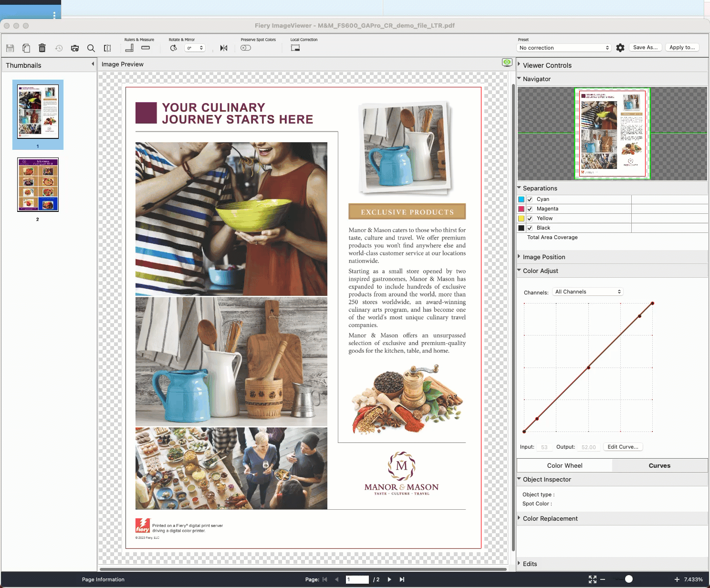Collapse the Viewer Controls panel
This screenshot has height=588, width=710.
[x=519, y=64]
